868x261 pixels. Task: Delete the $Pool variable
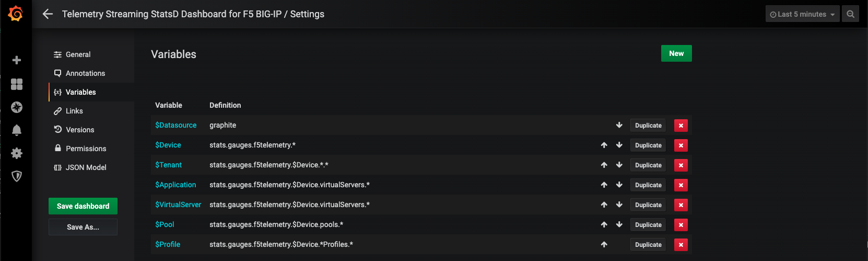tap(681, 225)
